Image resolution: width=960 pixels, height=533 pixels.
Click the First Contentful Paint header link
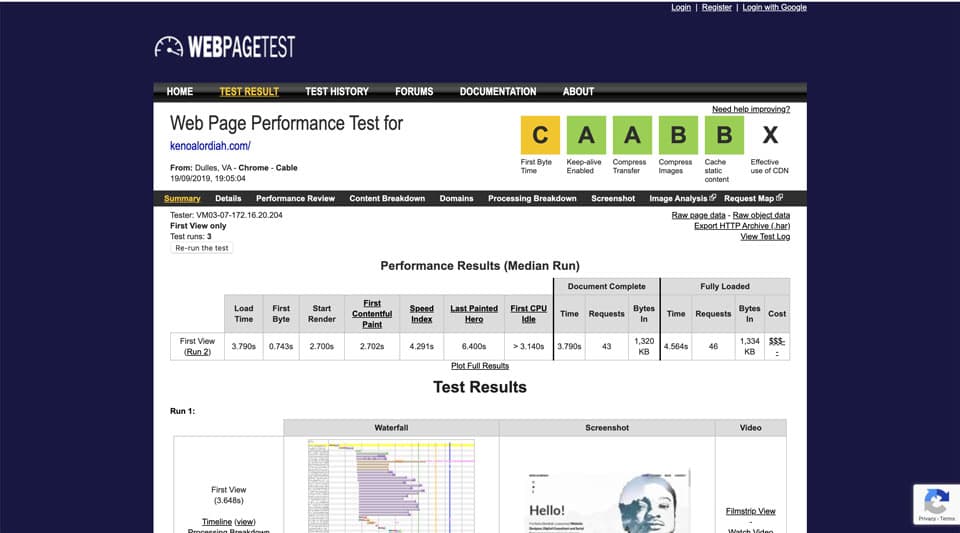point(372,314)
